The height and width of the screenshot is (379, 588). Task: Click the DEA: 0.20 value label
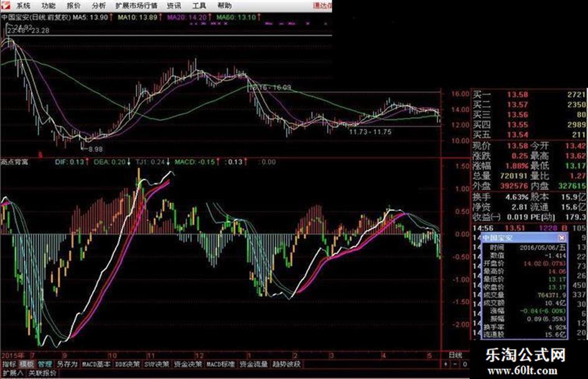click(110, 162)
